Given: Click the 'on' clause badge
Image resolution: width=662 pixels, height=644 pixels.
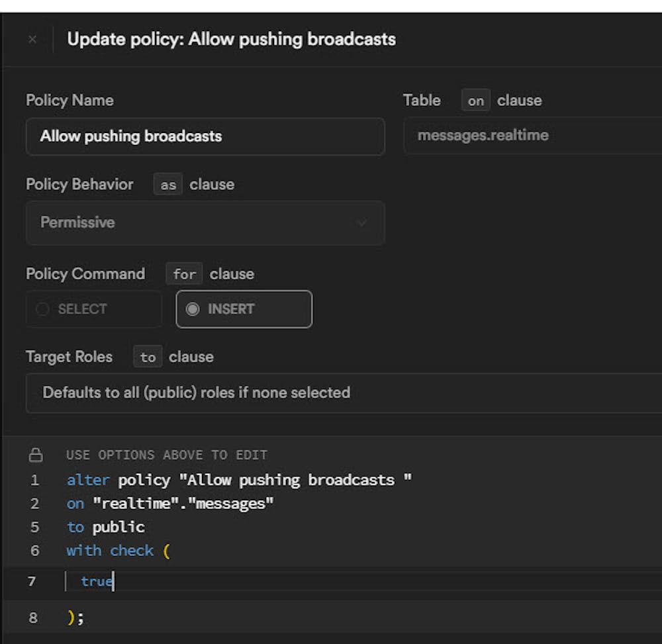Looking at the screenshot, I should [x=475, y=101].
